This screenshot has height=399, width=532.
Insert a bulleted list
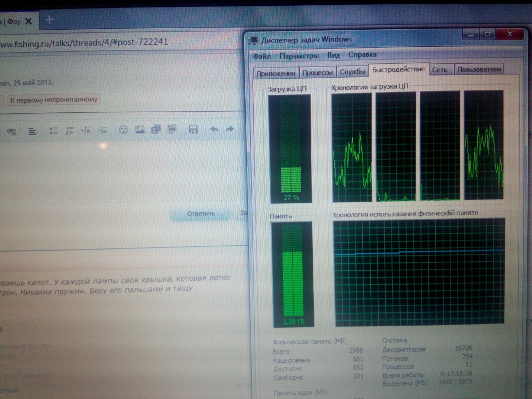pos(53,130)
